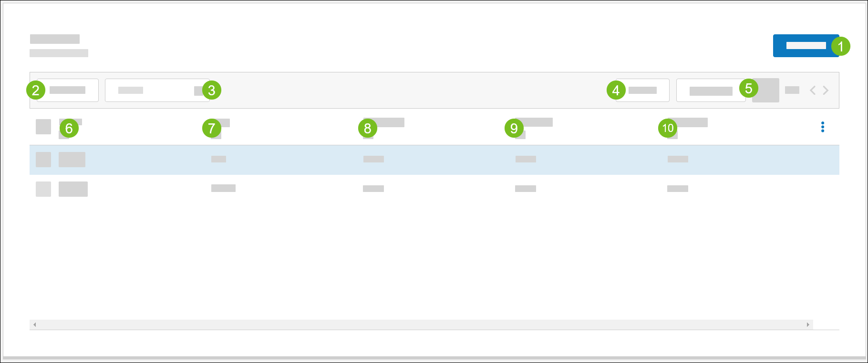
Task: Toggle the select-all checkbox in table header
Action: pyautogui.click(x=43, y=127)
